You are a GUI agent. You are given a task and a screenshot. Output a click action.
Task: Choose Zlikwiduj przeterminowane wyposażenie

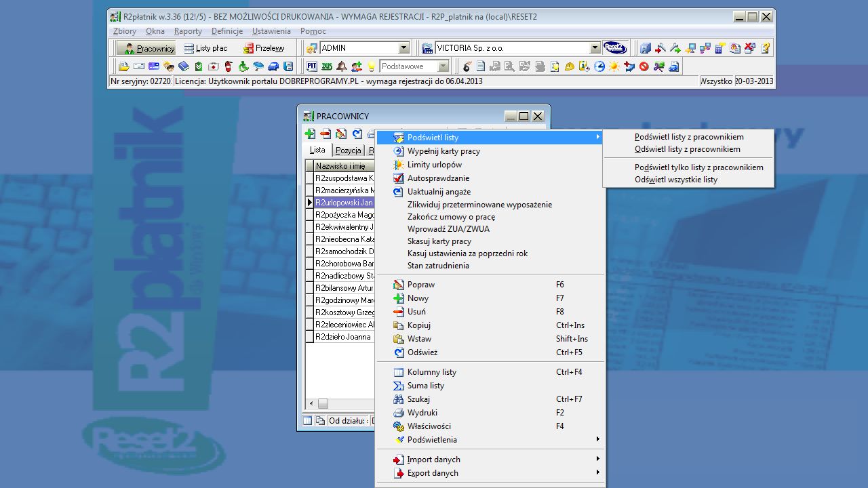click(490, 205)
